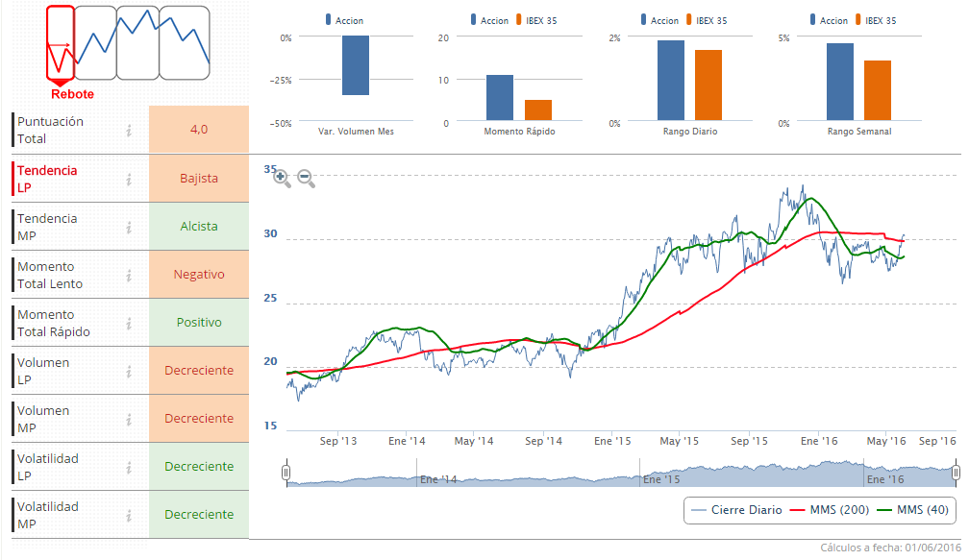Screen dimensions: 969x560
Task: Show info for Volumen LP row
Action: (x=129, y=371)
